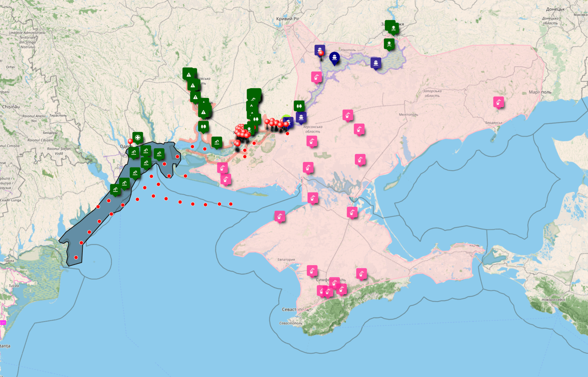Select the round dark-blue ship pin near Nikopol
The height and width of the screenshot is (377, 588).
[334, 58]
